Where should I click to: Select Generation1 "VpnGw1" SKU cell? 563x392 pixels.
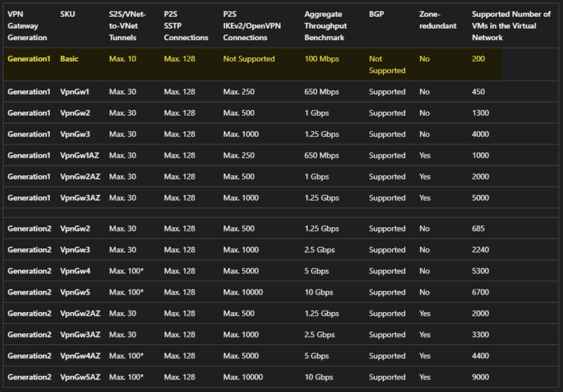75,92
